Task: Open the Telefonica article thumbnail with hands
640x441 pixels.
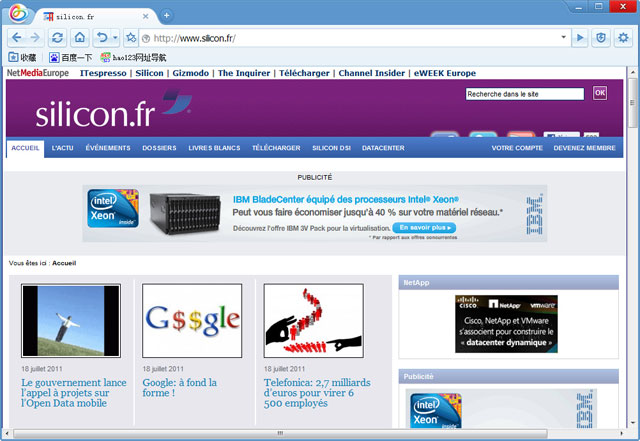Action: point(313,321)
